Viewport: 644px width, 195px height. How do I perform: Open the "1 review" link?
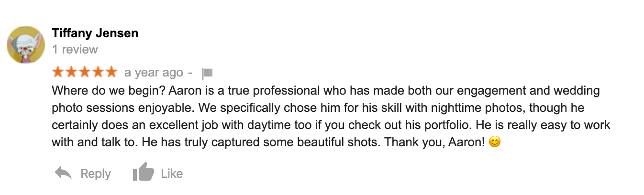tap(75, 49)
